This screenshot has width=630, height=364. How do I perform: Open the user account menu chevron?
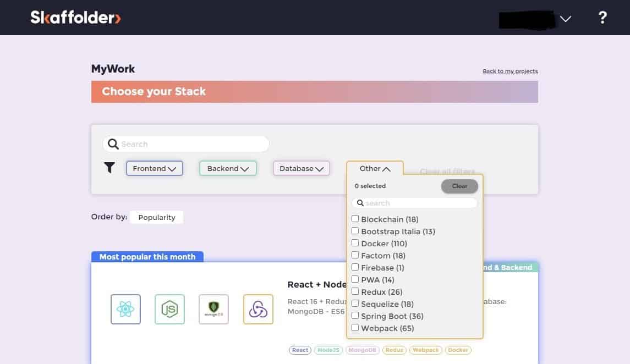click(565, 19)
